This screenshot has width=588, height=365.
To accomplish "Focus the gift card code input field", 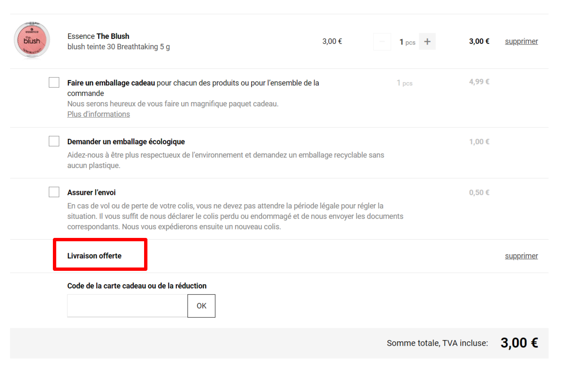I will point(127,306).
